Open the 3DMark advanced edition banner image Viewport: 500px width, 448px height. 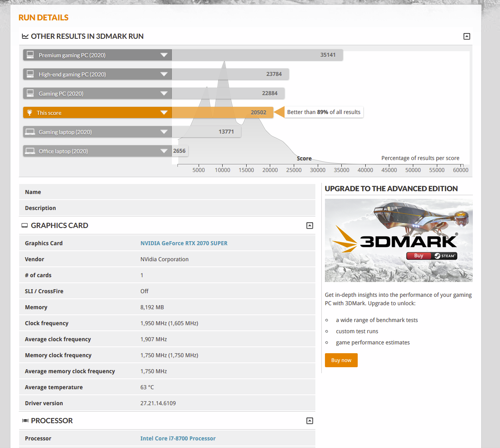399,240
